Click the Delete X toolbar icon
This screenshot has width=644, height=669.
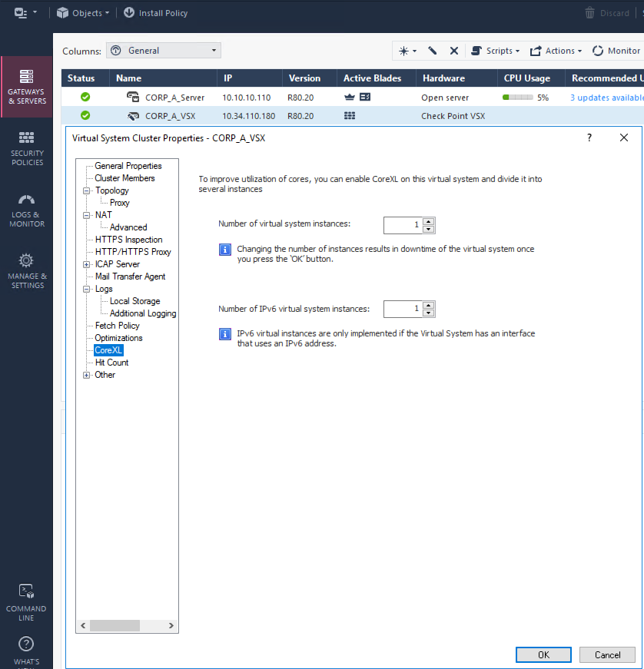pos(454,51)
